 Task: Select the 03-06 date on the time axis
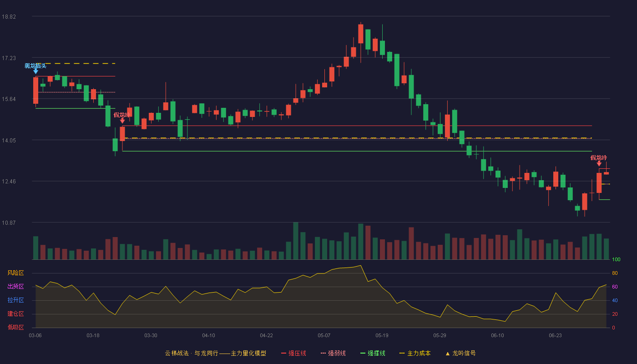[35, 335]
